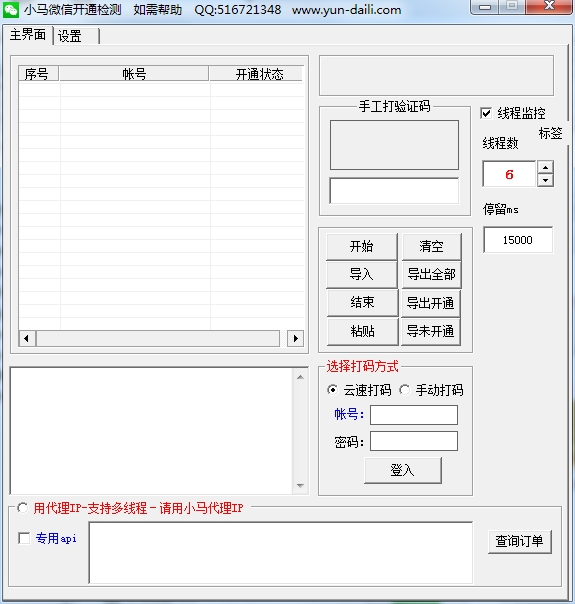The width and height of the screenshot is (575, 604).
Task: Click the log text area on lower left
Action: 151,431
